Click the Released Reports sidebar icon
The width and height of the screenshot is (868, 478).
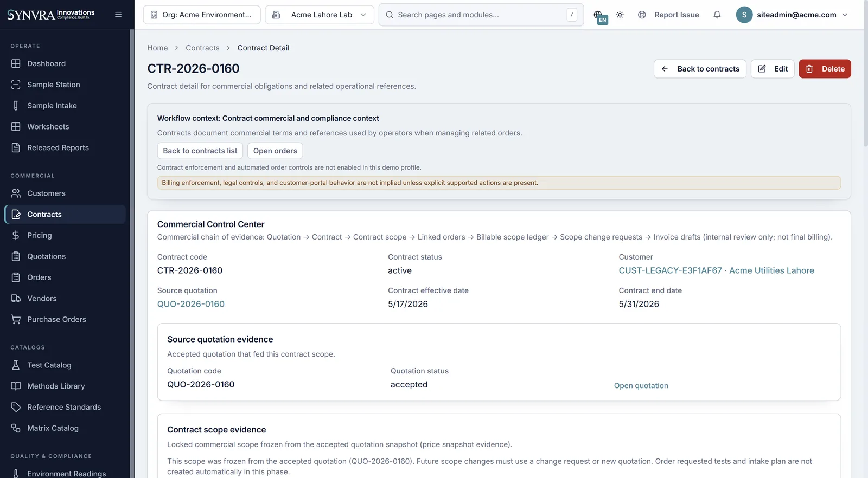pos(16,147)
